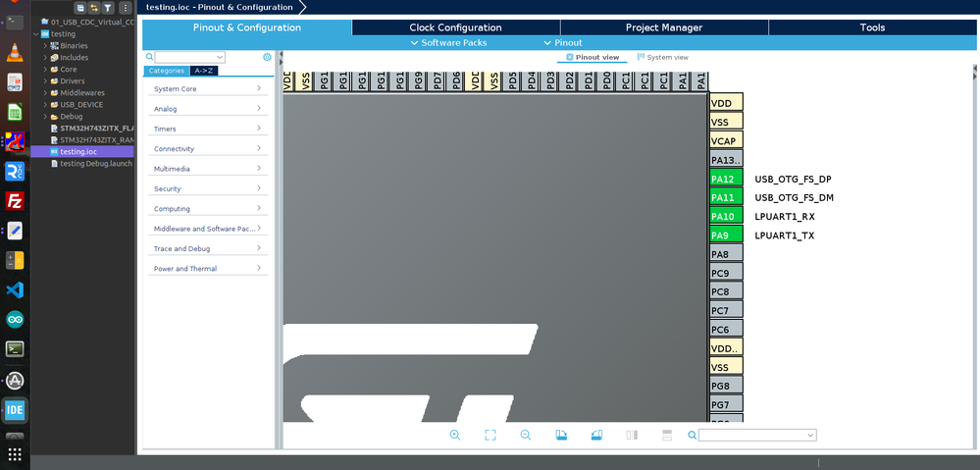Click pin PA10 assigned to LPUART1_RX
Viewport: 980px width, 470px height.
726,217
